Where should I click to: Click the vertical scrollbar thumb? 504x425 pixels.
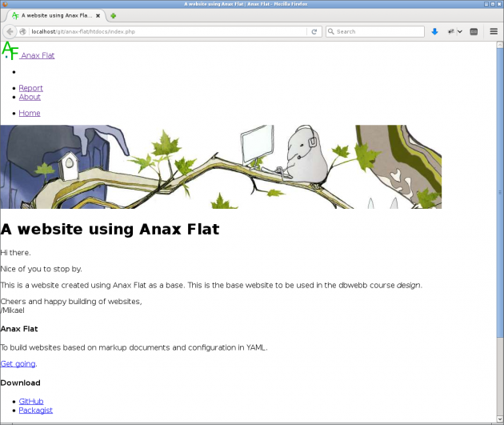tap(500, 193)
